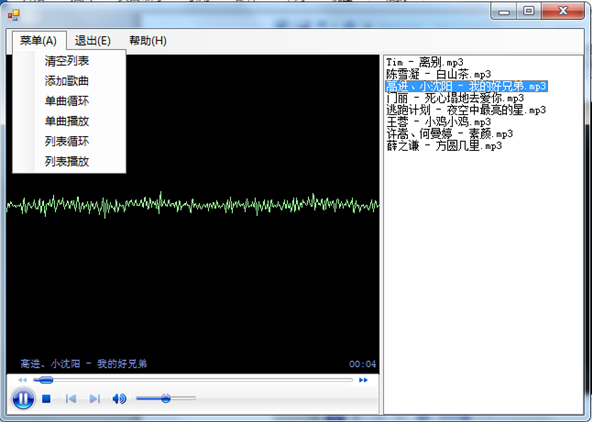
Task: Click the seek bar position thumb
Action: [46, 380]
